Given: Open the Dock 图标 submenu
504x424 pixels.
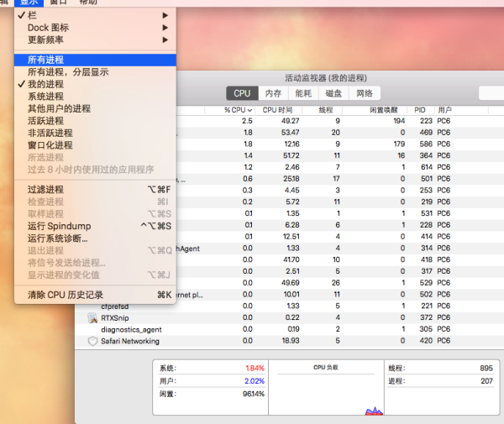Looking at the screenshot, I should click(x=95, y=28).
